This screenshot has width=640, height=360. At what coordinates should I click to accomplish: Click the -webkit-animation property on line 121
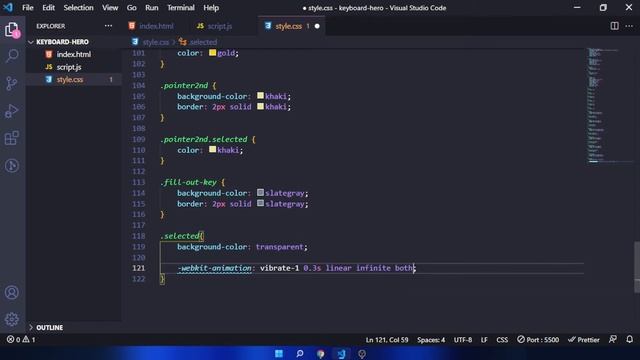[x=214, y=268]
